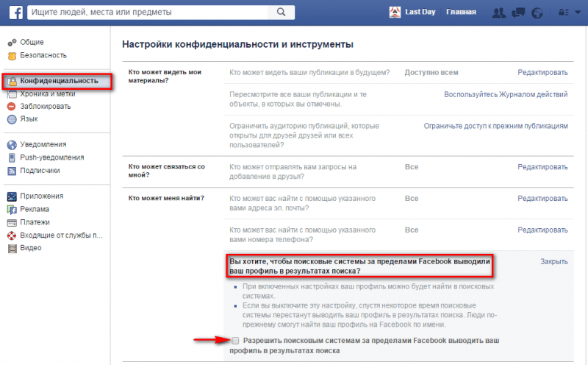Go to Видео settings
588x365 pixels.
(x=31, y=248)
